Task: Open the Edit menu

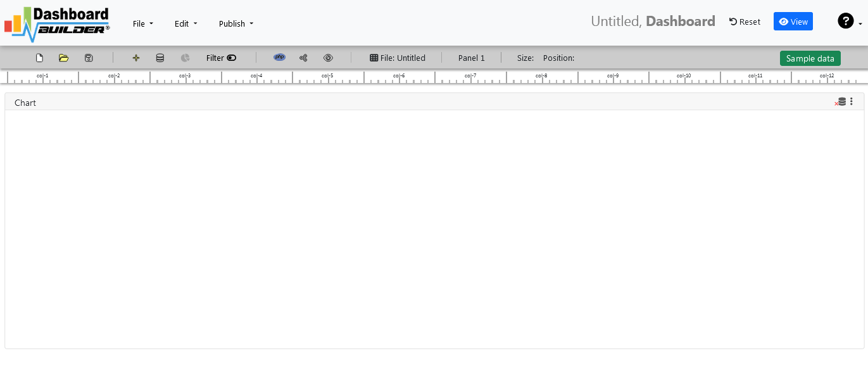Action: coord(186,23)
